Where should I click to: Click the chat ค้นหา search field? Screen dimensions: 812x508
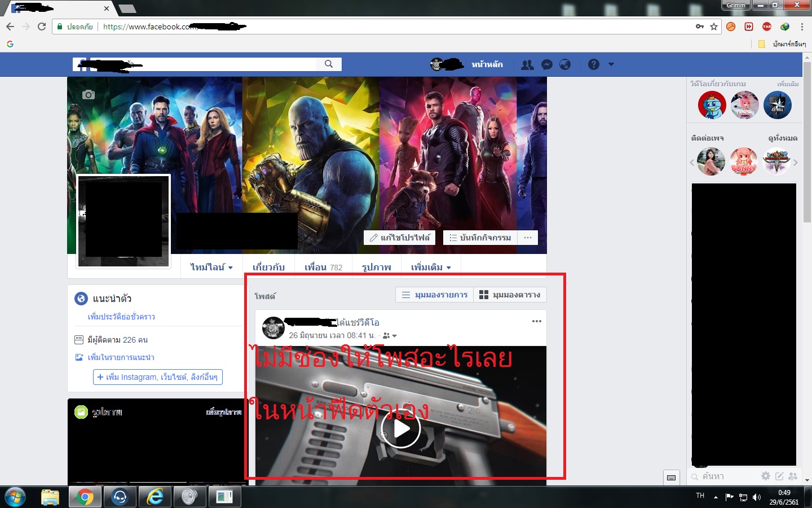pos(723,476)
